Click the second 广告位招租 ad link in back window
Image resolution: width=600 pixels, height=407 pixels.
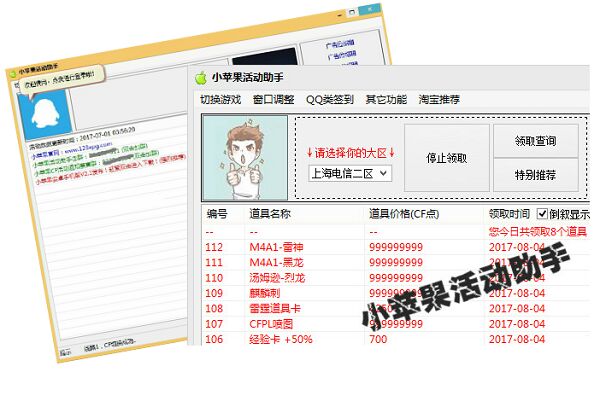click(x=342, y=55)
